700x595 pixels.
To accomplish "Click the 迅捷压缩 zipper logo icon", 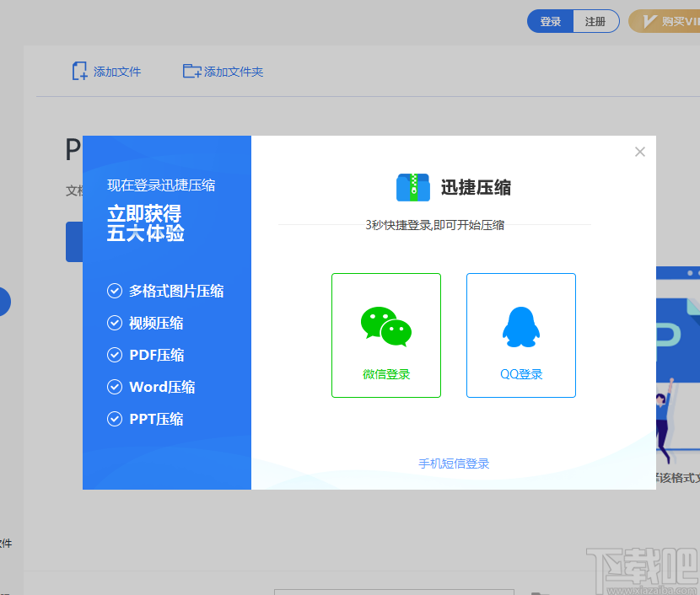I will pyautogui.click(x=412, y=187).
